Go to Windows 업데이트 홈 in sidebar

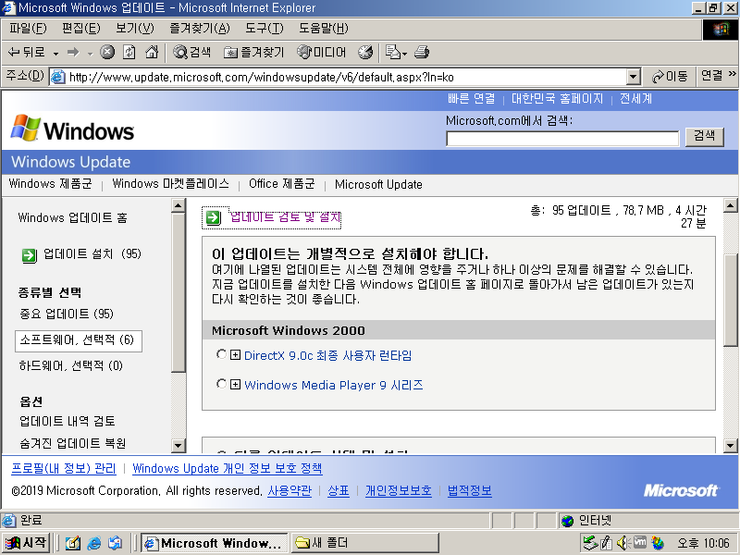click(x=73, y=218)
